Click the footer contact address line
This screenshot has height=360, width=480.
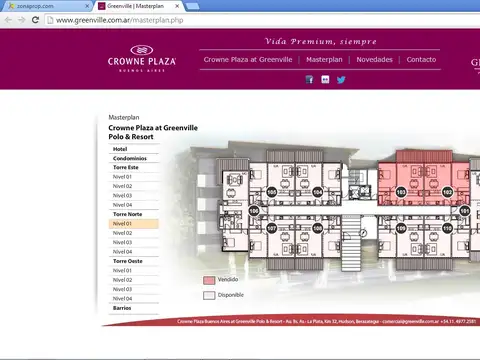(x=327, y=321)
